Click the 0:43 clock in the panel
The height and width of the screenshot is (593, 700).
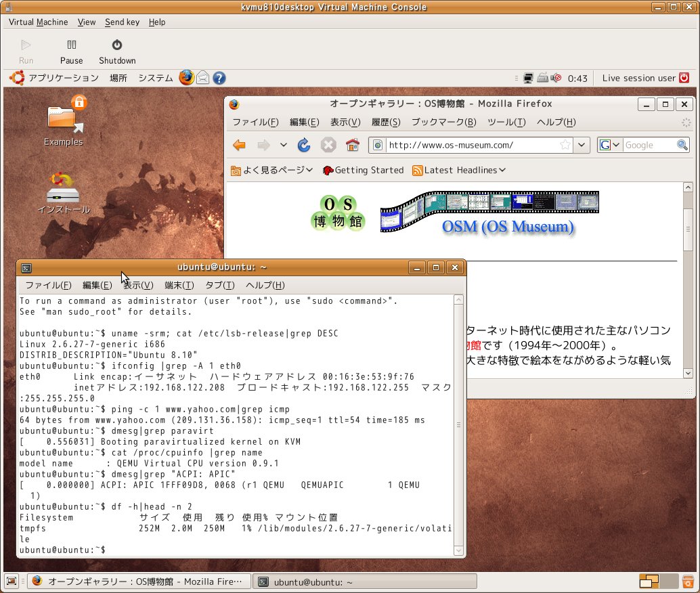click(x=577, y=79)
